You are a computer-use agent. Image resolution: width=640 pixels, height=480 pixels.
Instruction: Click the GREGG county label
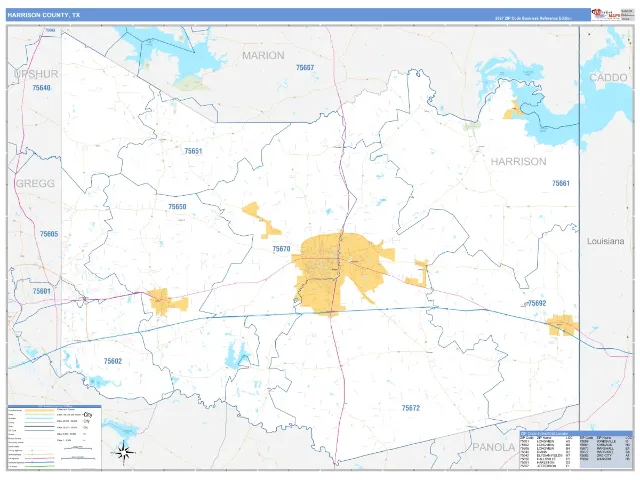(x=35, y=183)
